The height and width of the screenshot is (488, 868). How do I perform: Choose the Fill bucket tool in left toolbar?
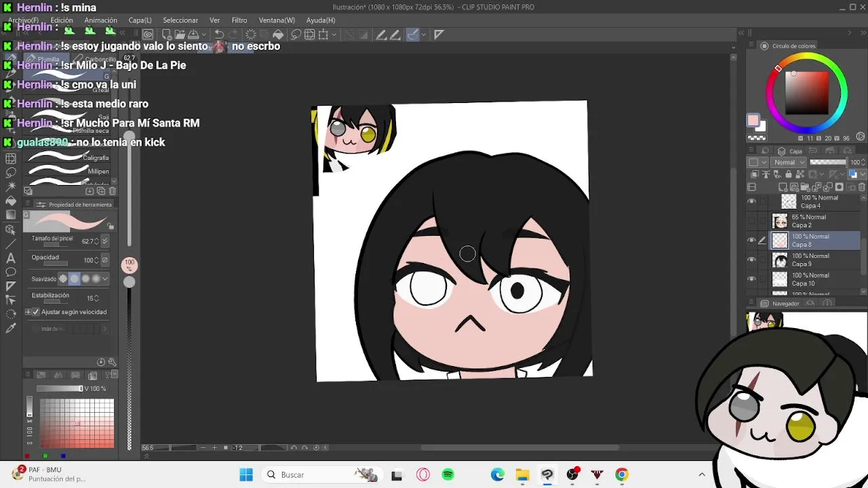point(11,201)
